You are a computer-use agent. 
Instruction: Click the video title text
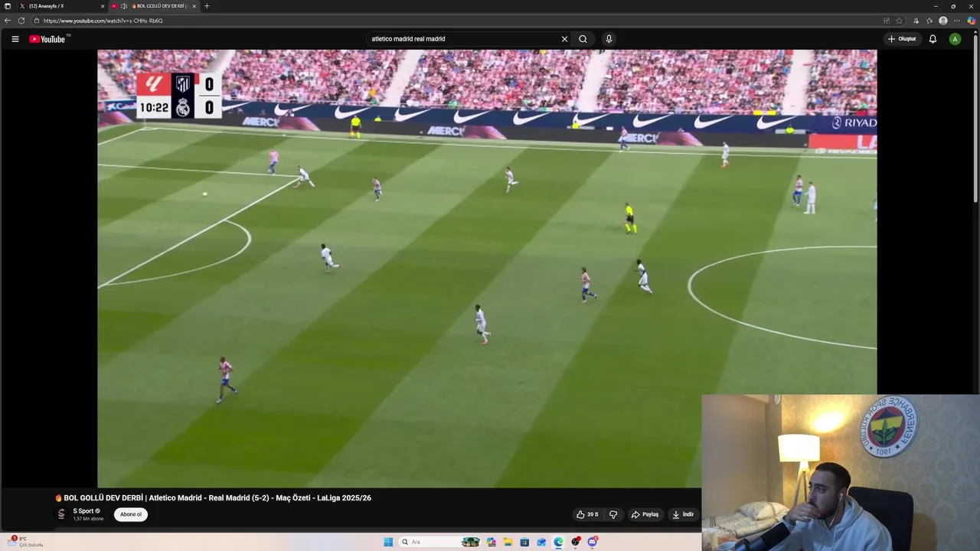click(x=214, y=498)
